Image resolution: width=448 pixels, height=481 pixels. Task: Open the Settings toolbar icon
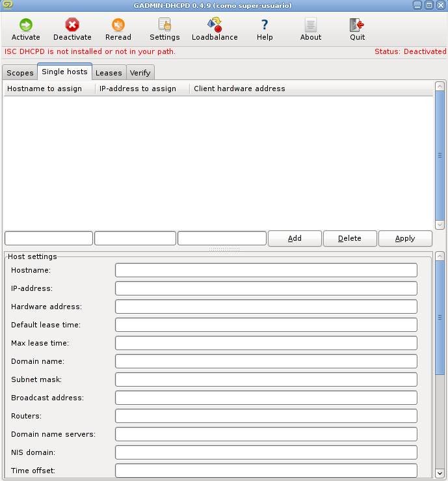tap(165, 25)
